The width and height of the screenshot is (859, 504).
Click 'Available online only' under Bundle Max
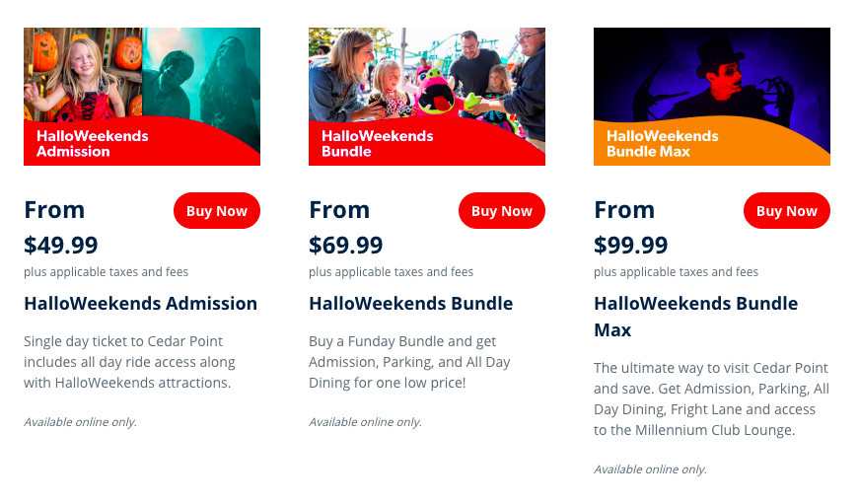tap(650, 469)
